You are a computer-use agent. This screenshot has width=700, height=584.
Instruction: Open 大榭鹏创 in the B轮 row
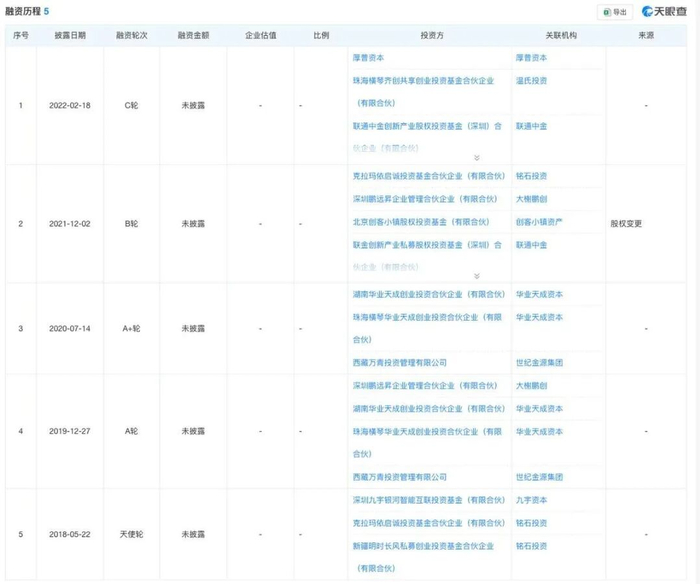click(x=531, y=199)
